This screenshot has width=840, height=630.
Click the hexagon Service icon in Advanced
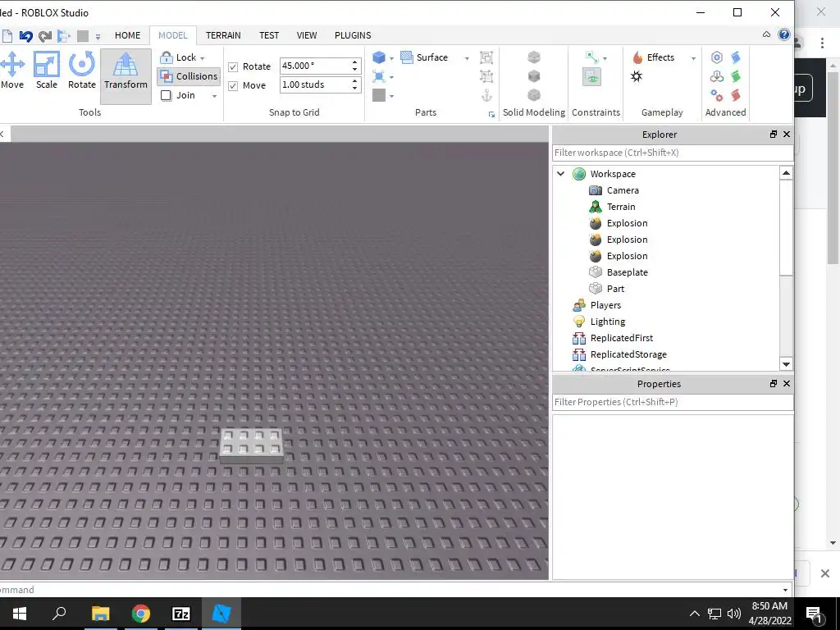(x=717, y=57)
